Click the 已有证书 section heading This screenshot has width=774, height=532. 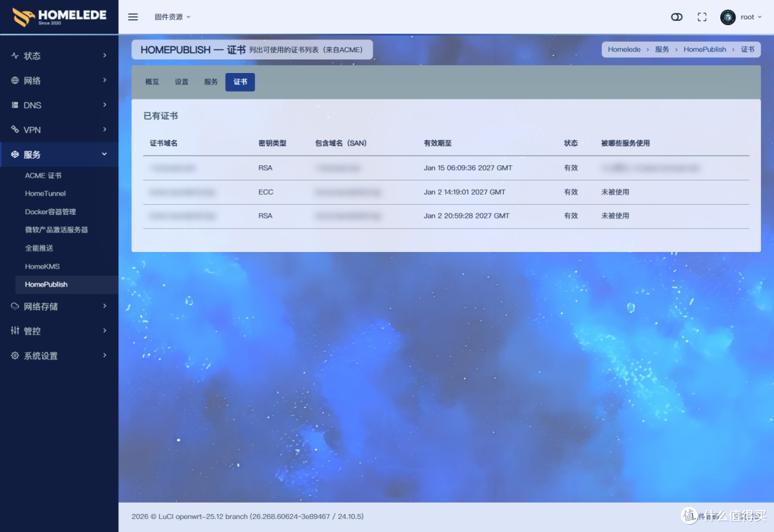click(161, 116)
